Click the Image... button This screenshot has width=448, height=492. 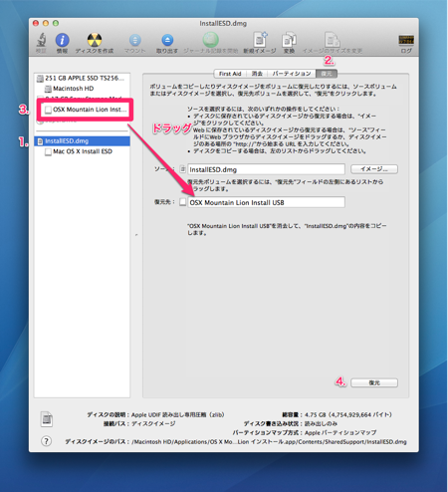[374, 169]
